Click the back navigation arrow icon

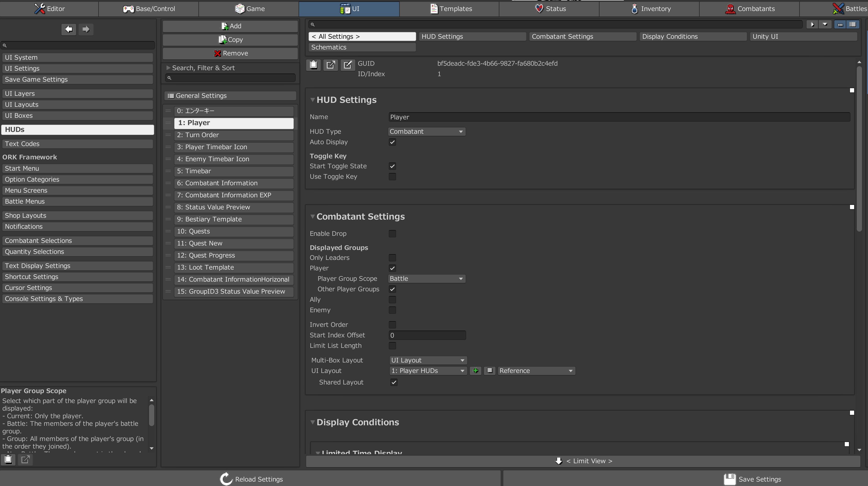(69, 29)
